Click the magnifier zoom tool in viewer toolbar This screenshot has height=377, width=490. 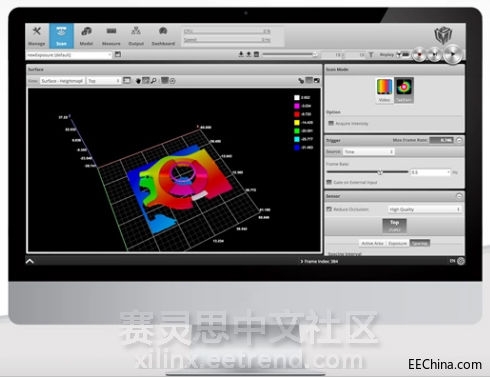click(x=154, y=81)
